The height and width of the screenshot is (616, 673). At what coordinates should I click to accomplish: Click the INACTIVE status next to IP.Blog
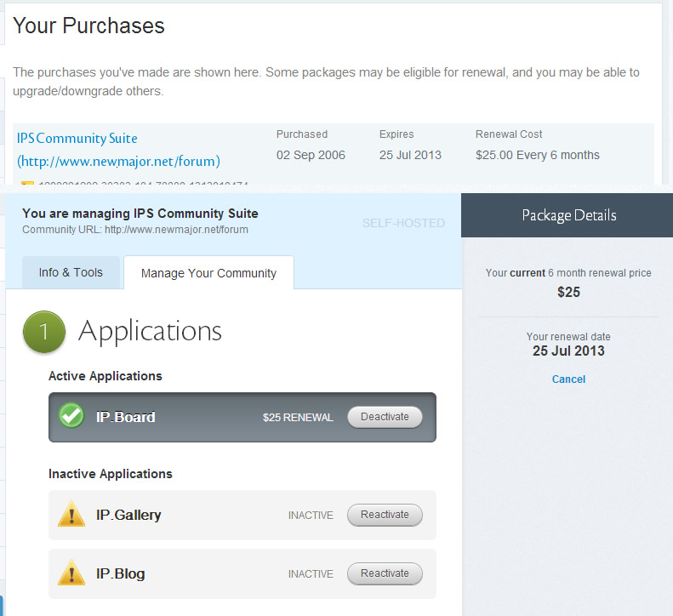coord(311,574)
